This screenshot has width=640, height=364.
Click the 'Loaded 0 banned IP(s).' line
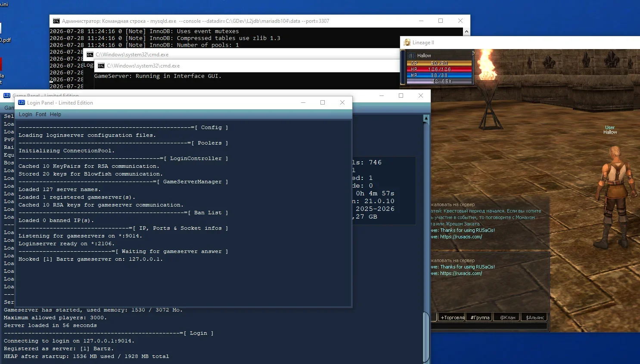(x=56, y=221)
